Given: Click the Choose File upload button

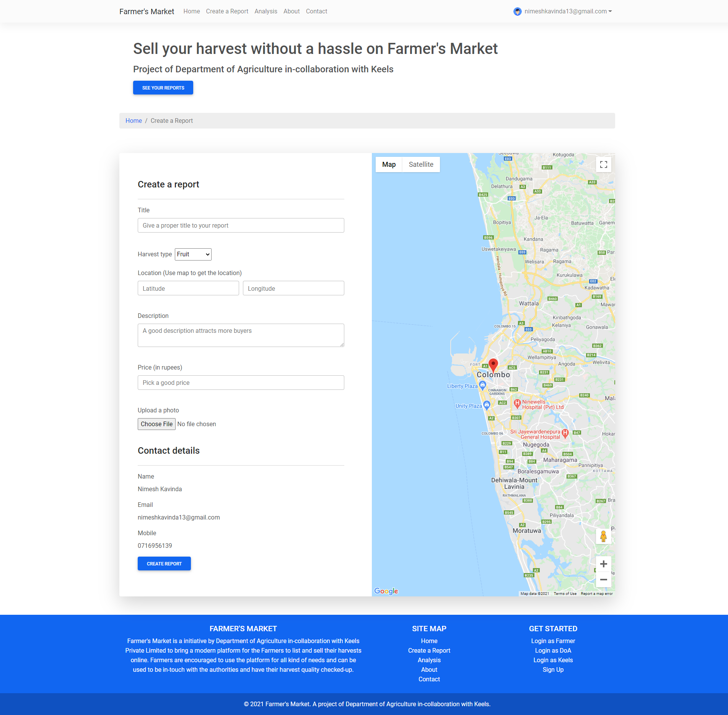Looking at the screenshot, I should tap(156, 424).
